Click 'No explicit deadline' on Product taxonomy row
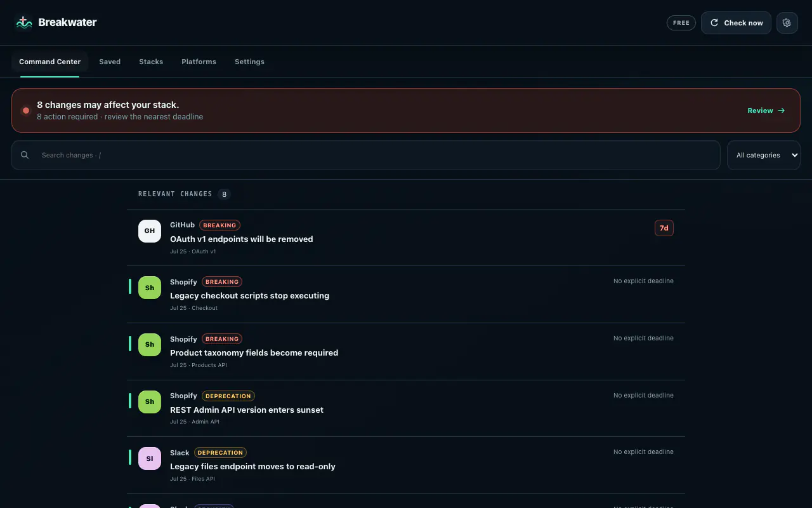This screenshot has height=508, width=812. (x=643, y=338)
